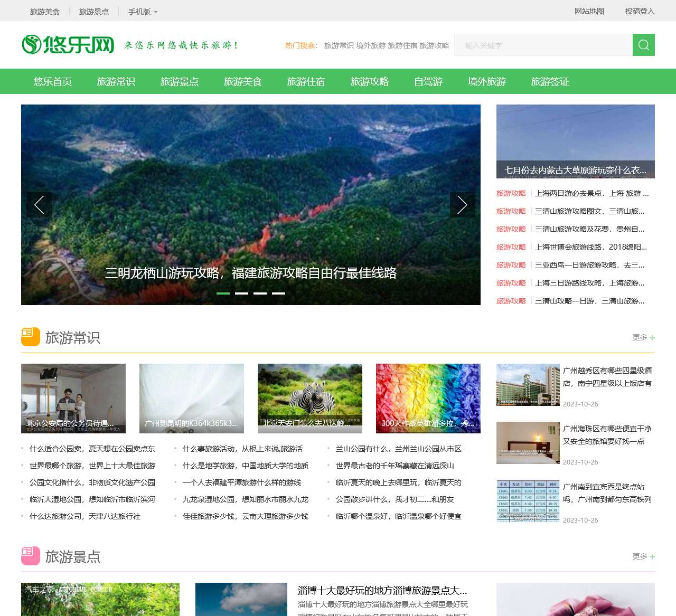Open the 三明龙栖山游玩攻略 carousel banner
This screenshot has width=676, height=616.
[251, 205]
